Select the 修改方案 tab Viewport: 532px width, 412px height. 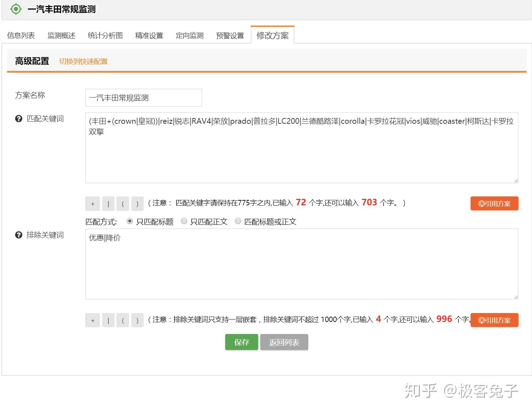click(272, 35)
